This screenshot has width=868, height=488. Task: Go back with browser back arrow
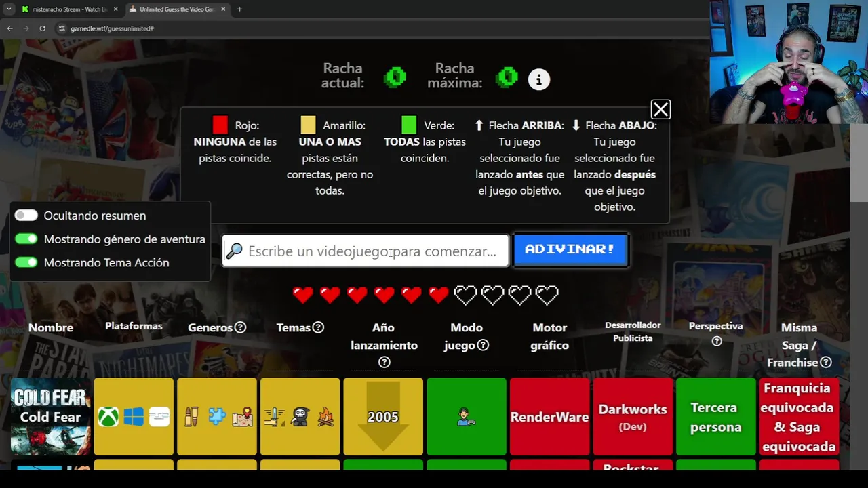coord(9,28)
